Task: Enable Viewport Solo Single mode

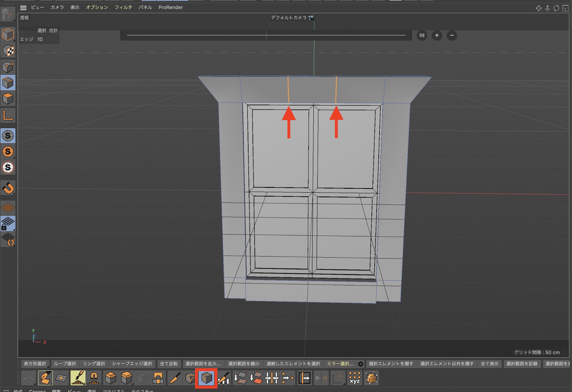Action: pyautogui.click(x=8, y=152)
